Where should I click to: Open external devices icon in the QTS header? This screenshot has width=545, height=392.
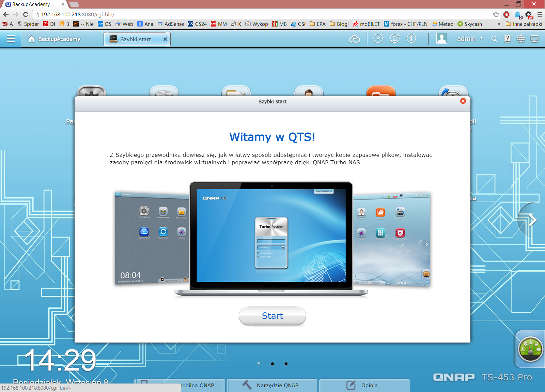[395, 39]
